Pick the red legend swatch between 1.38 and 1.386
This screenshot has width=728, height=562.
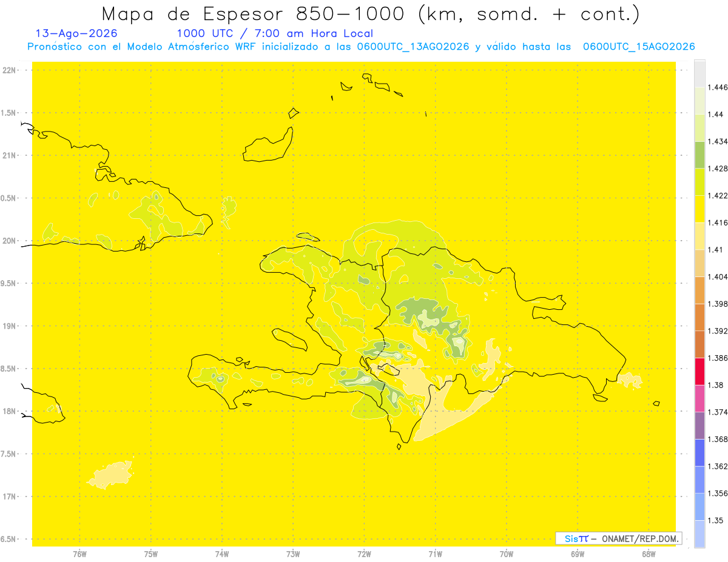point(699,371)
